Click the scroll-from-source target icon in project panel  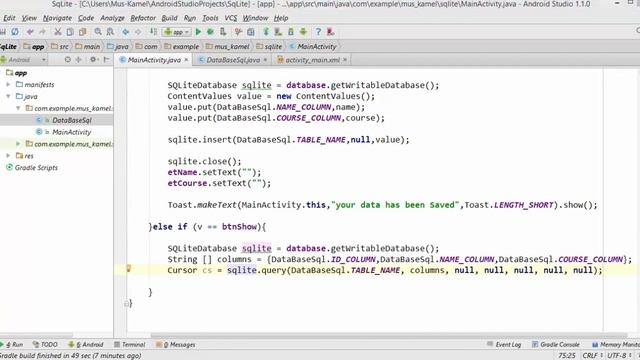point(68,60)
